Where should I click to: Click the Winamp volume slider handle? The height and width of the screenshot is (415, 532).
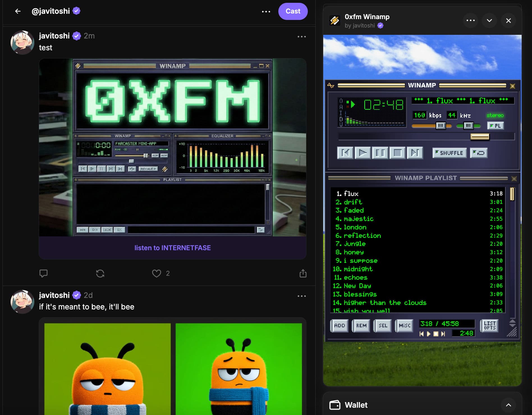click(x=440, y=126)
